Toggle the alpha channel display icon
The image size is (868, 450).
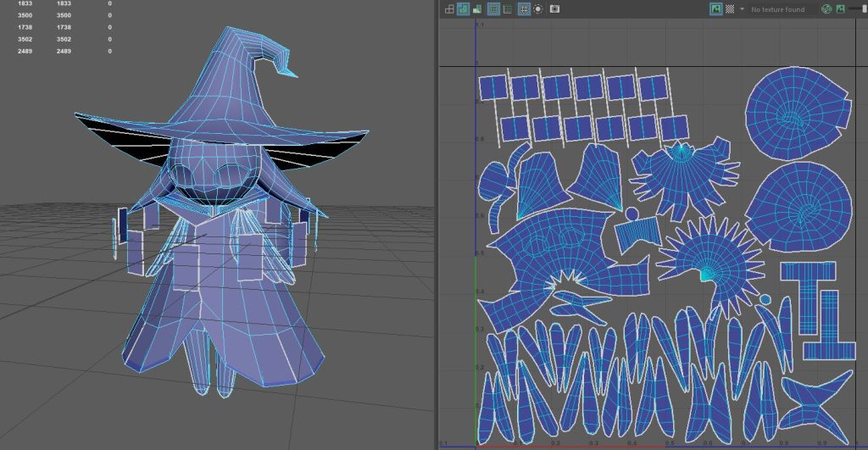[x=841, y=8]
